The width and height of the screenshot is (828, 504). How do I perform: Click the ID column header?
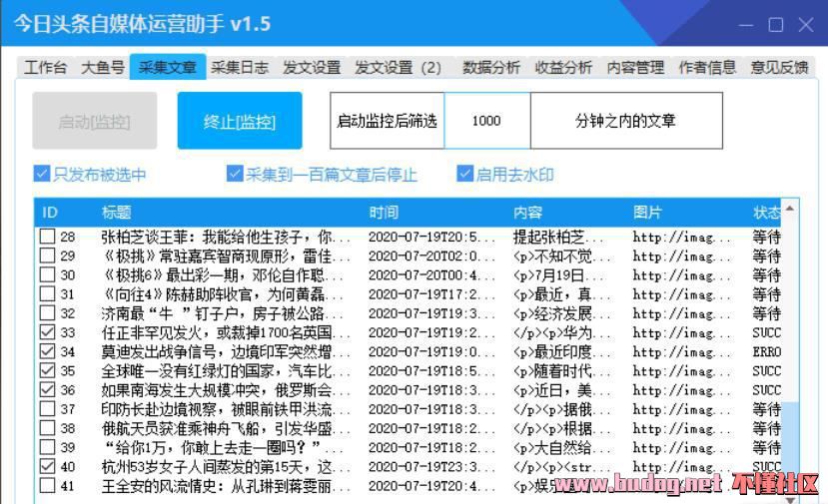50,213
